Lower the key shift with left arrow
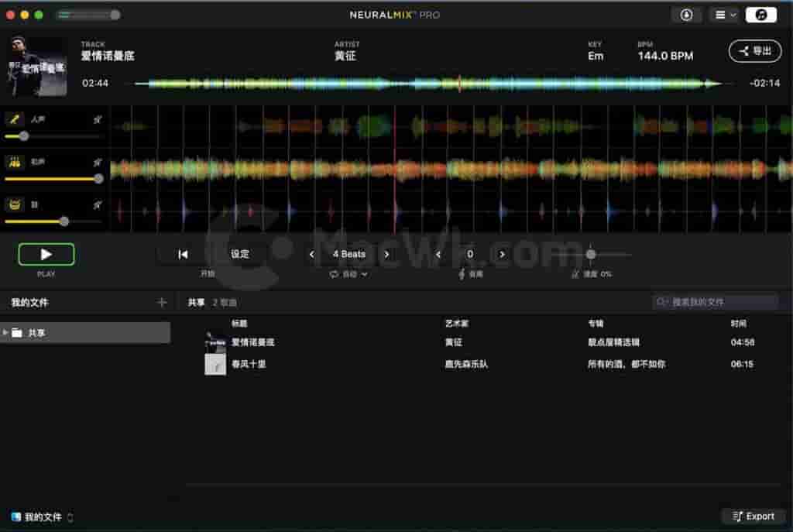This screenshot has width=793, height=532. click(438, 254)
